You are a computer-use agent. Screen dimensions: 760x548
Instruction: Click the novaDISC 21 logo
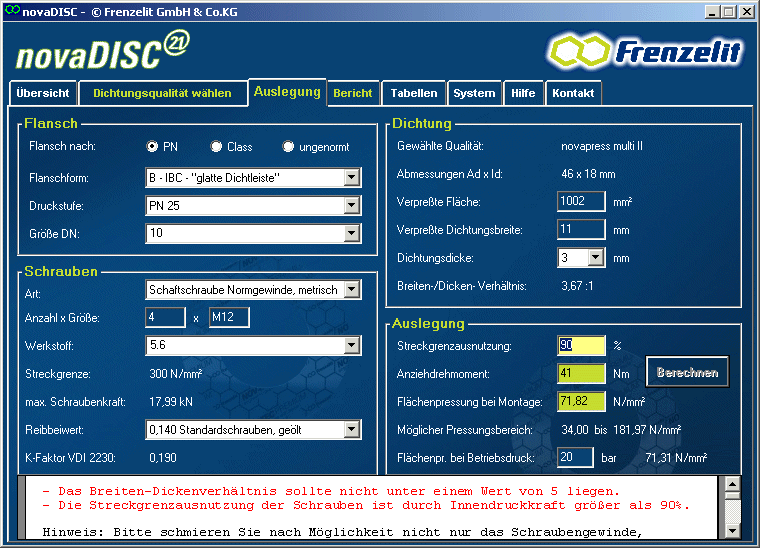pyautogui.click(x=100, y=50)
